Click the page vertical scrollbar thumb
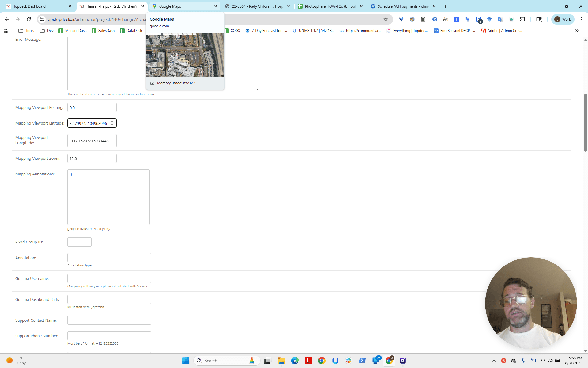This screenshot has height=368, width=588. (x=586, y=123)
